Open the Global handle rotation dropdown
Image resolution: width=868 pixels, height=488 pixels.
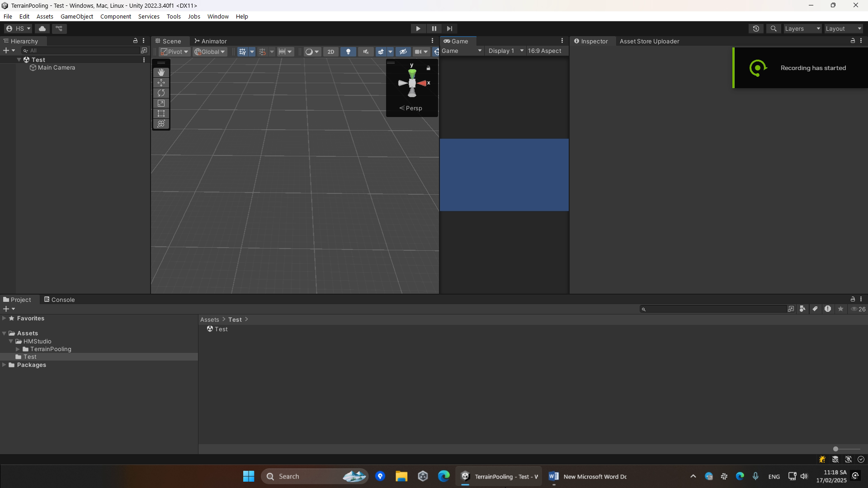pyautogui.click(x=210, y=52)
